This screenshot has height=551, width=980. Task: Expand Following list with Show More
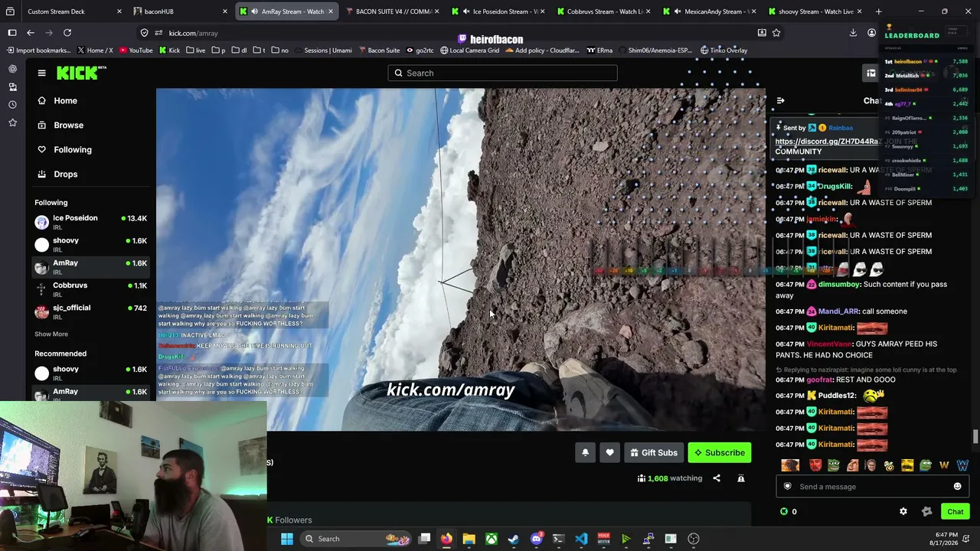tap(51, 334)
